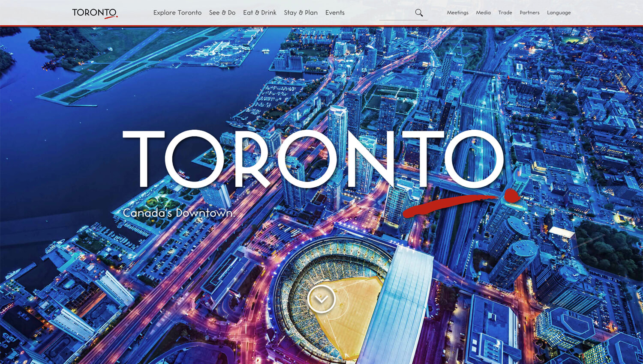Go to the Media link
643x364 pixels.
click(x=483, y=13)
